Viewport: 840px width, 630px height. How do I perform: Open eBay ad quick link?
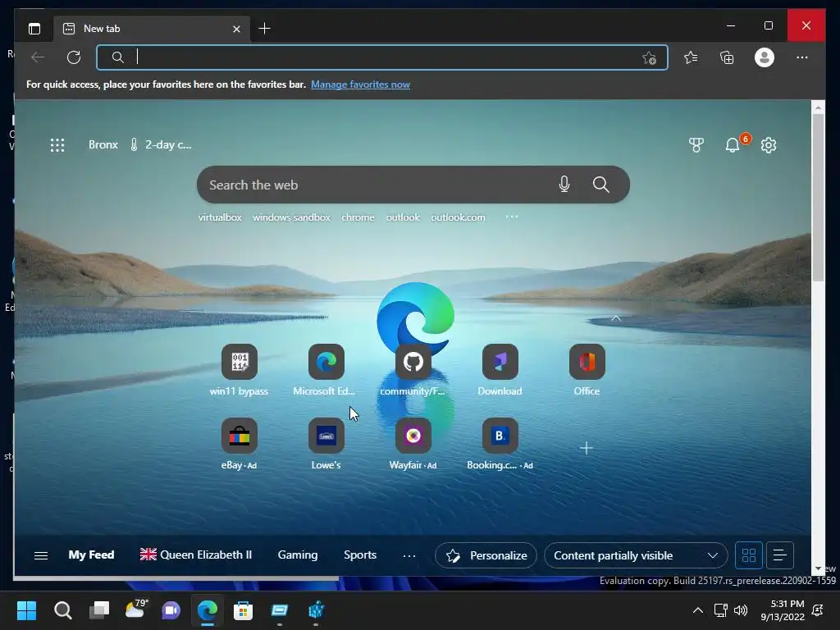(239, 444)
